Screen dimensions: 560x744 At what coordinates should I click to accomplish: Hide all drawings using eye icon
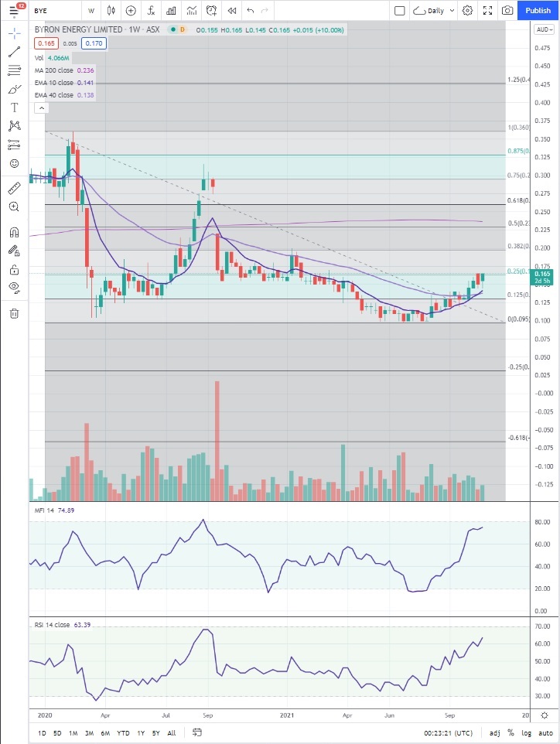pos(14,288)
